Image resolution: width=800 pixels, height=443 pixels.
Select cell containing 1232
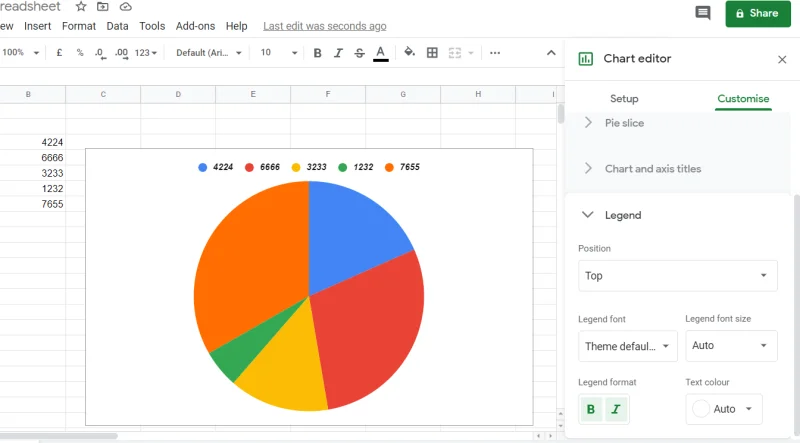point(33,188)
